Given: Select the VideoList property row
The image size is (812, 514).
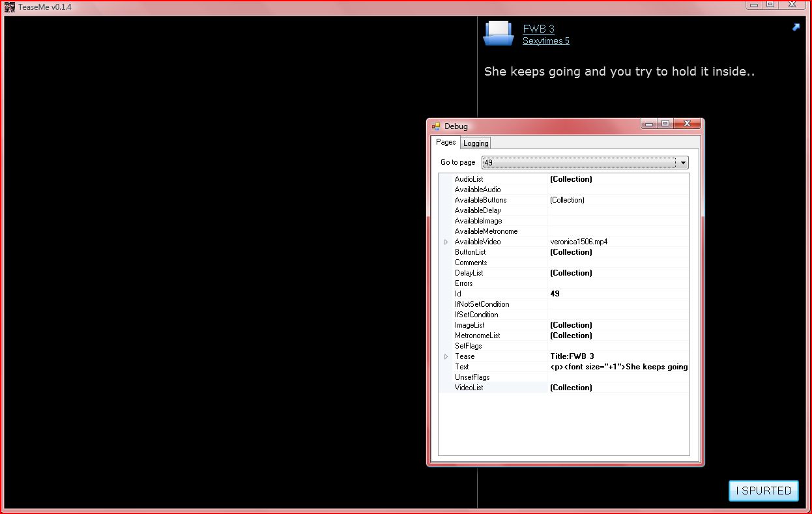Looking at the screenshot, I should [564, 388].
